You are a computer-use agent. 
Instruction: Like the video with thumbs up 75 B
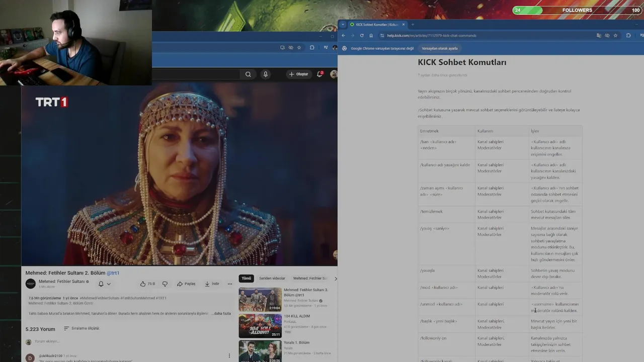147,284
